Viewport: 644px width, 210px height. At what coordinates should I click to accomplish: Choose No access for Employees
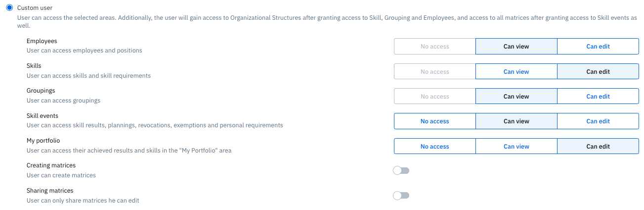click(x=434, y=47)
